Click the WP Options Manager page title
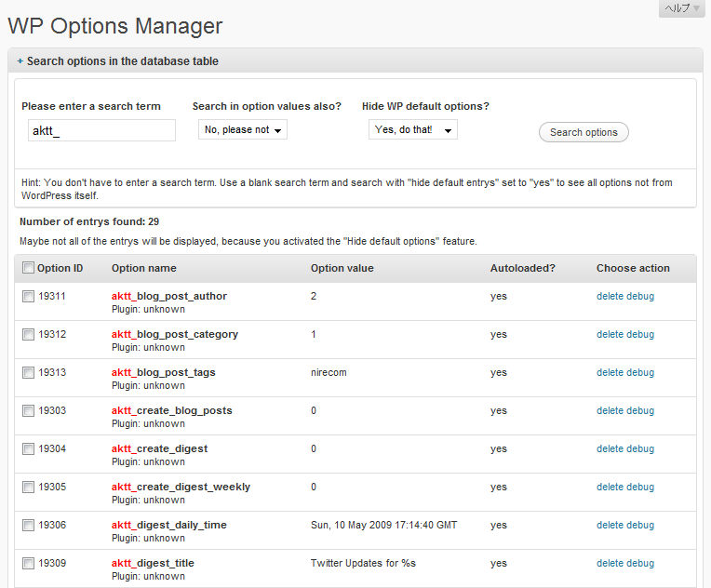Image resolution: width=711 pixels, height=588 pixels. click(115, 26)
